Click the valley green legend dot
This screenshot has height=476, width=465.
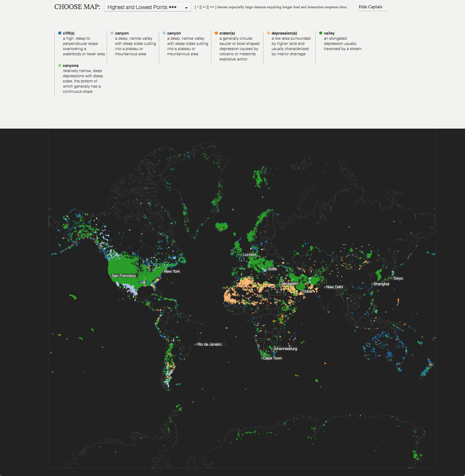coord(320,33)
